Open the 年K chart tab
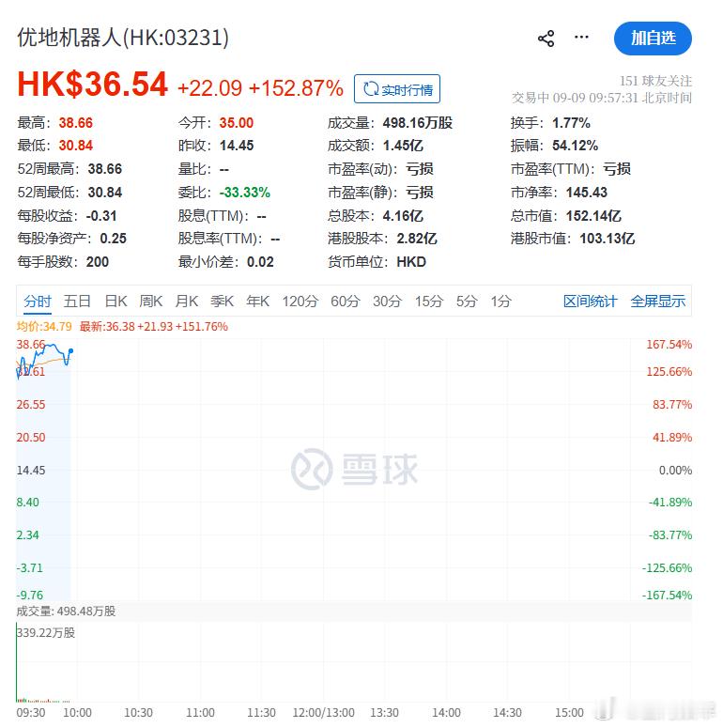The width and height of the screenshot is (723, 728). pos(257,302)
